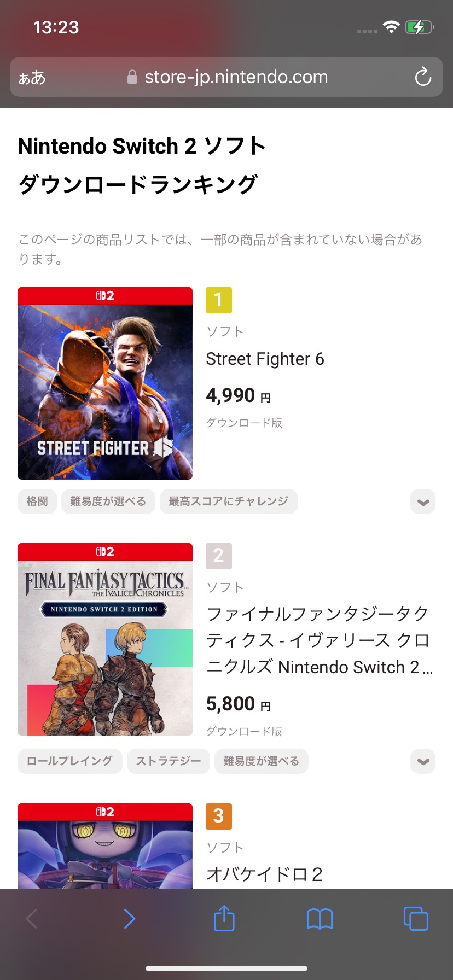The width and height of the screenshot is (453, 980).
Task: Open the Safari share sheet icon
Action: click(x=224, y=918)
